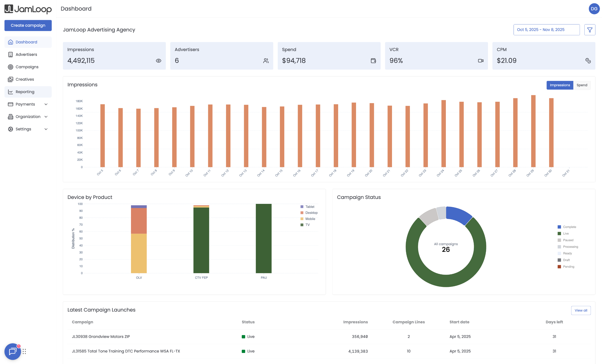The width and height of the screenshot is (602, 364).
Task: Click the Create campaign button
Action: tap(28, 25)
